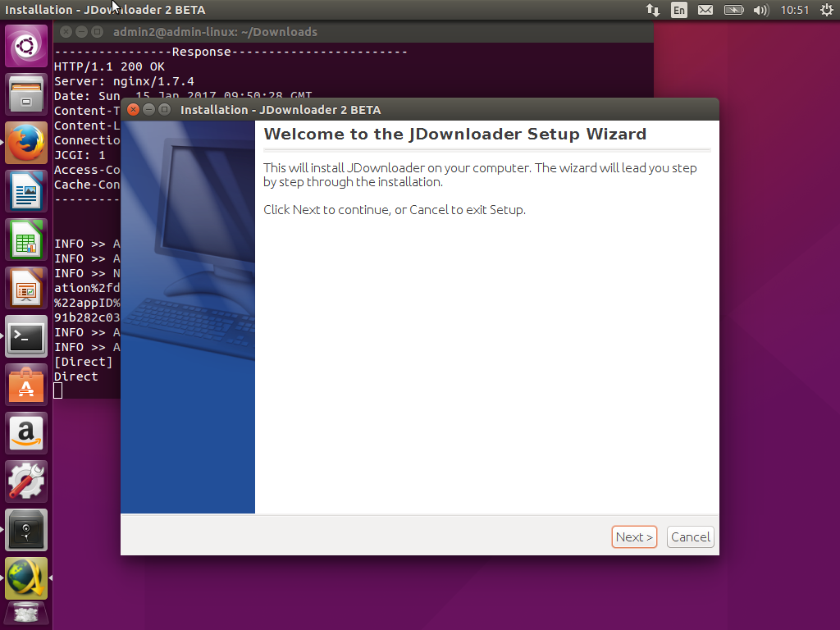Click Next to continue the JDownloader setup
840x630 pixels.
click(634, 536)
